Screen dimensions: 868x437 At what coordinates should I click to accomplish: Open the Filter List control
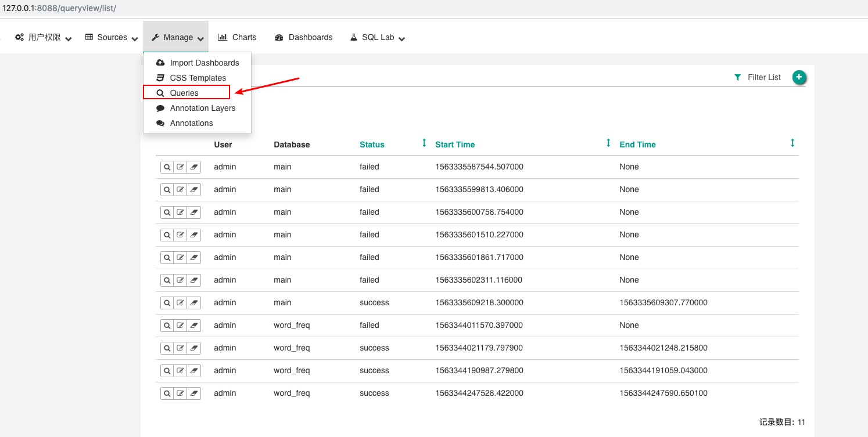tap(758, 77)
